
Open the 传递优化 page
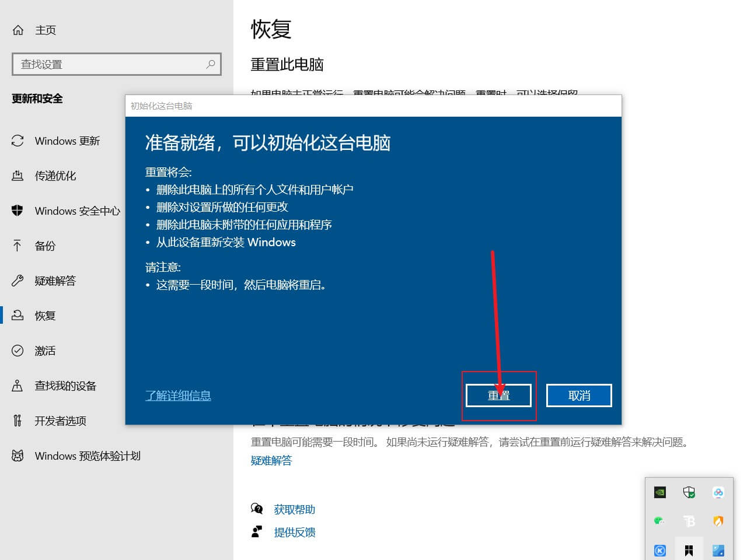(x=55, y=176)
